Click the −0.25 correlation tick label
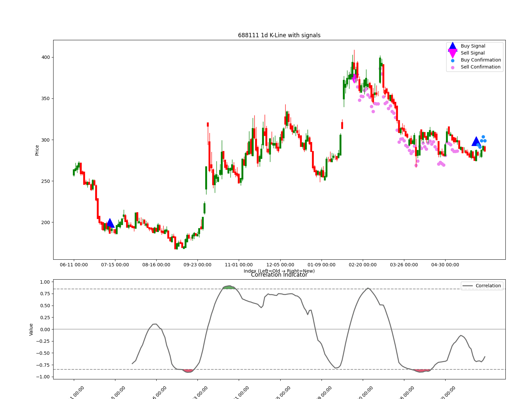532x399 pixels. [x=43, y=341]
